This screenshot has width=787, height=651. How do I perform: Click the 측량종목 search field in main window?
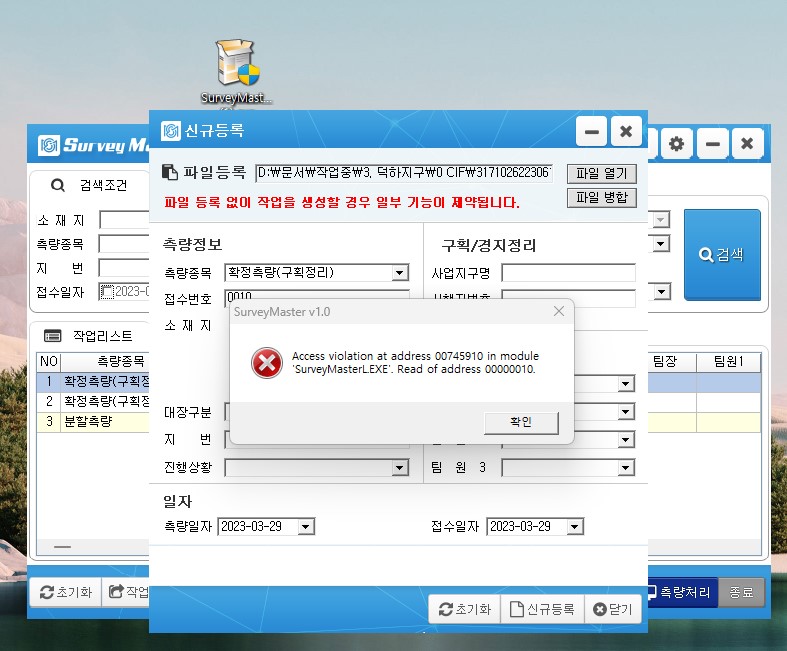point(124,244)
